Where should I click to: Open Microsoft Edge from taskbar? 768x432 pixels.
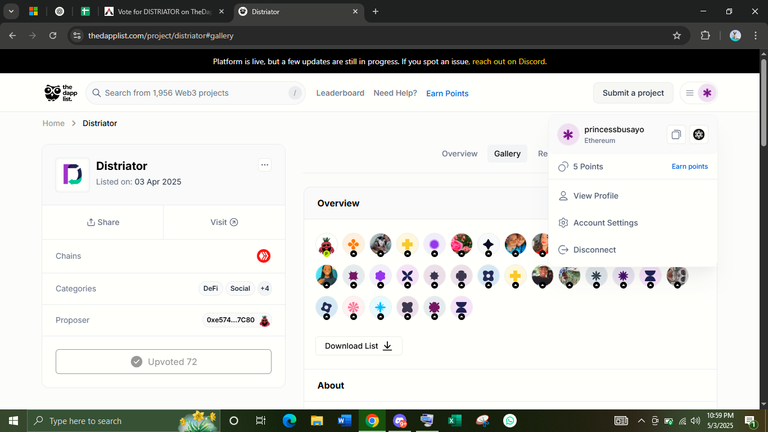(289, 421)
